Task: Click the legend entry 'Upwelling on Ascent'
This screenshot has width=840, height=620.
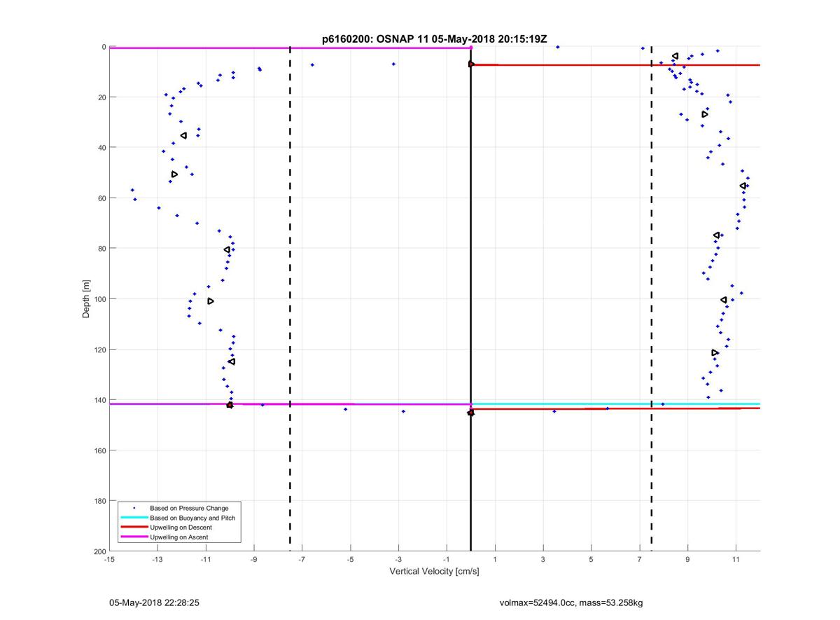Action: point(178,537)
